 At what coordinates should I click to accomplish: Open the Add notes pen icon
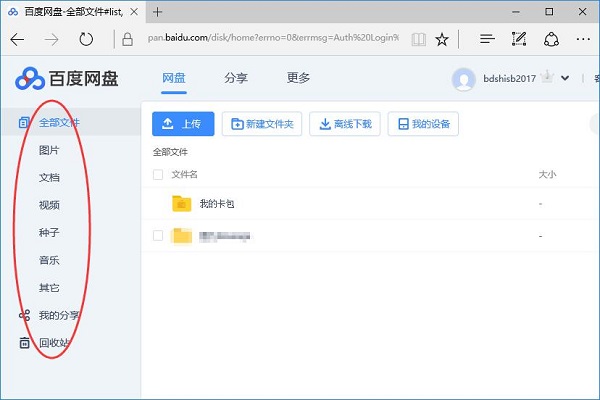[x=518, y=40]
